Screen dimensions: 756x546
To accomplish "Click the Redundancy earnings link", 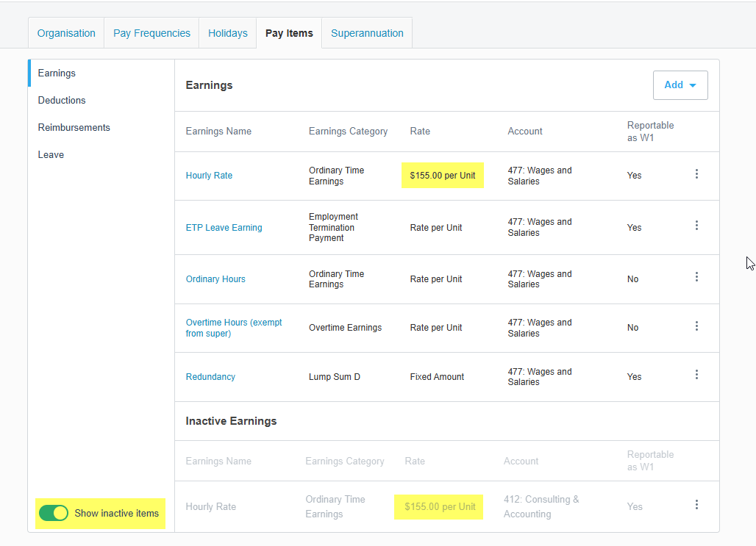I will pos(210,377).
